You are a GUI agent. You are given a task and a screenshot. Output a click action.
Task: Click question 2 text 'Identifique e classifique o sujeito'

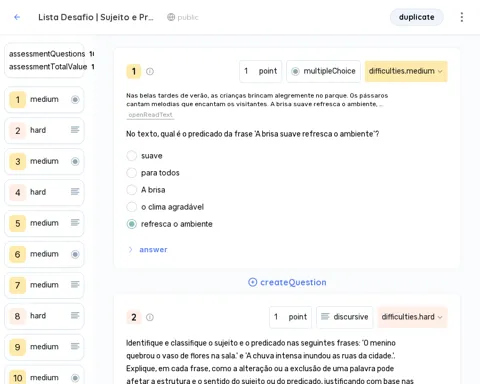270,362
